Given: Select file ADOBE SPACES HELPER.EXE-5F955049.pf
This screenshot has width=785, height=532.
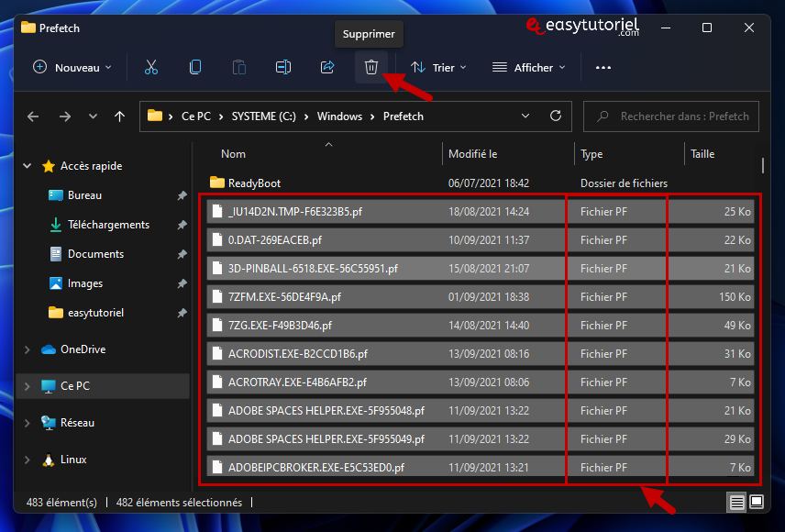Looking at the screenshot, I should click(481, 439).
